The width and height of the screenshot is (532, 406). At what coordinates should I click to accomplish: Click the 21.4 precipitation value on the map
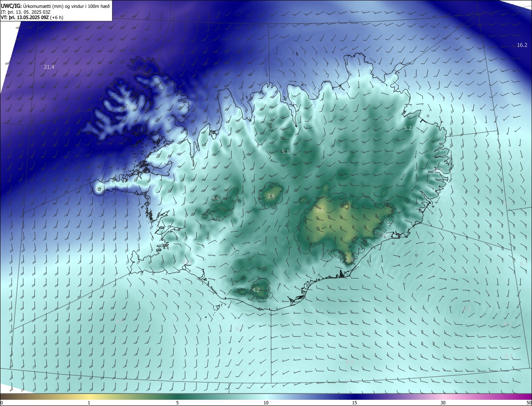click(x=49, y=67)
